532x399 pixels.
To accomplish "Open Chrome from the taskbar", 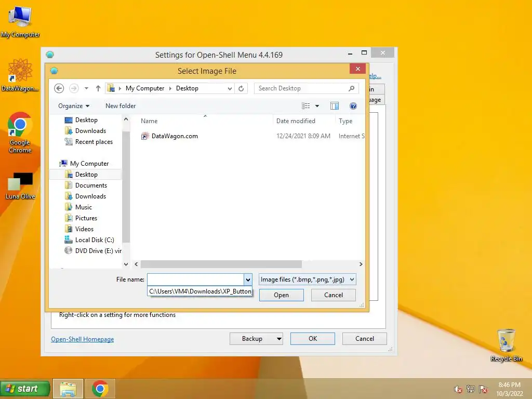I will click(x=100, y=389).
